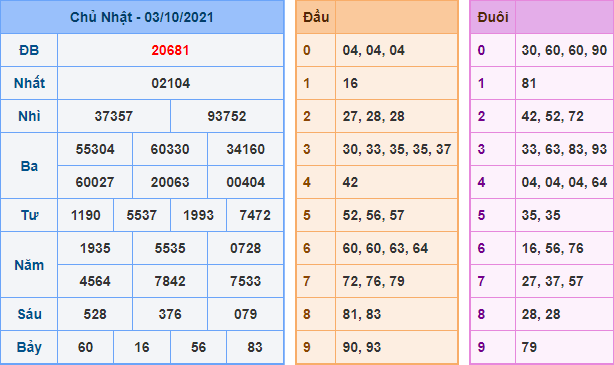Click '28, 28' in the Đuôi table
Screen dimensions: 614x365
541,314
